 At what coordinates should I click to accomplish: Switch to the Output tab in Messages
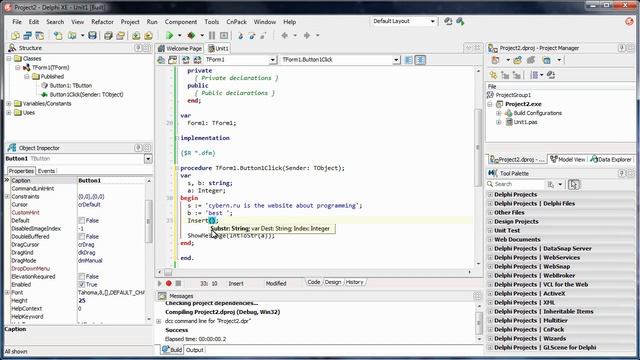pyautogui.click(x=195, y=350)
